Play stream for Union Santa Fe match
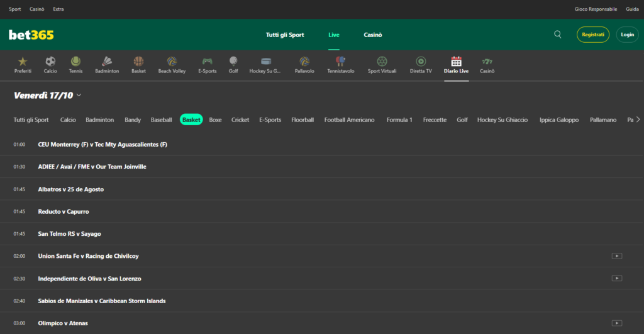The image size is (644, 334). (616, 256)
